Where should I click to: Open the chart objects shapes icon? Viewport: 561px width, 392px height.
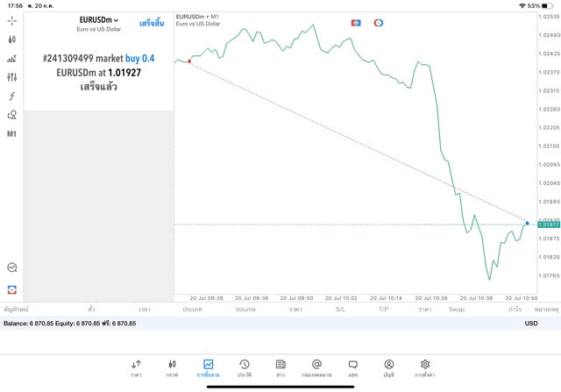pos(11,115)
